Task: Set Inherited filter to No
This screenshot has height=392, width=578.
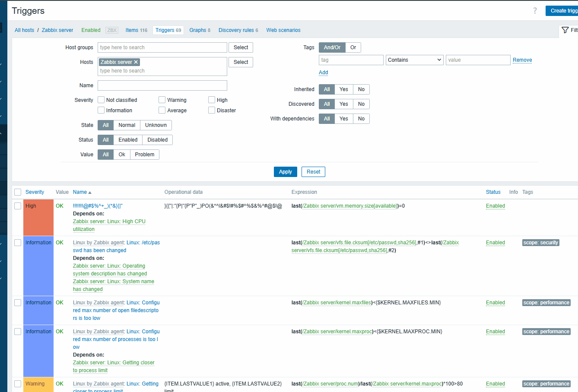Action: (x=362, y=89)
